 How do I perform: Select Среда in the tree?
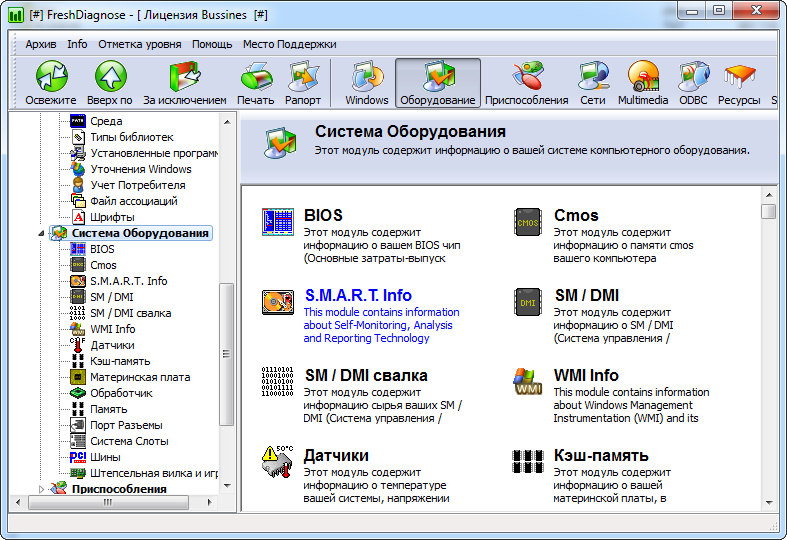[x=106, y=121]
